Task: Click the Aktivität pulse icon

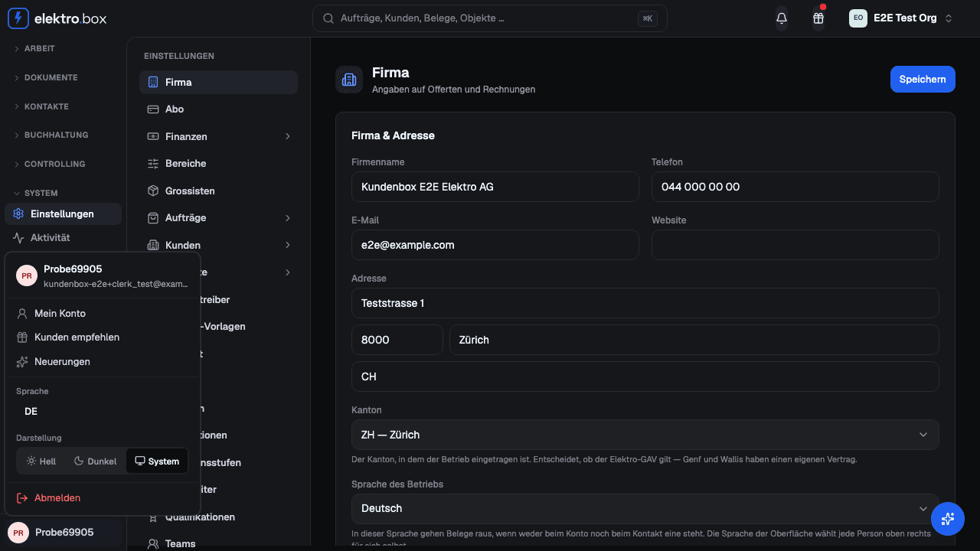Action: [x=18, y=237]
